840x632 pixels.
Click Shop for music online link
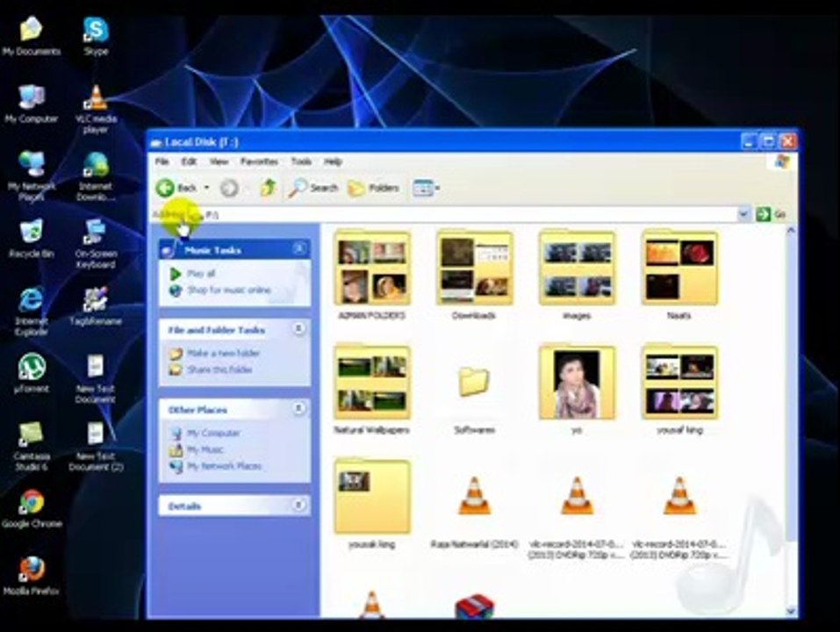tap(229, 290)
